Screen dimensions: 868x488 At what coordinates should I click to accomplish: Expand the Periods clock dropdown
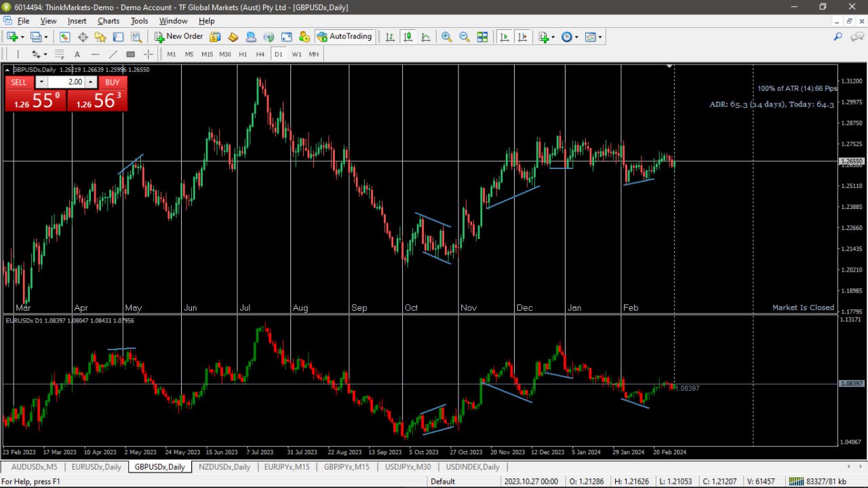(x=570, y=37)
